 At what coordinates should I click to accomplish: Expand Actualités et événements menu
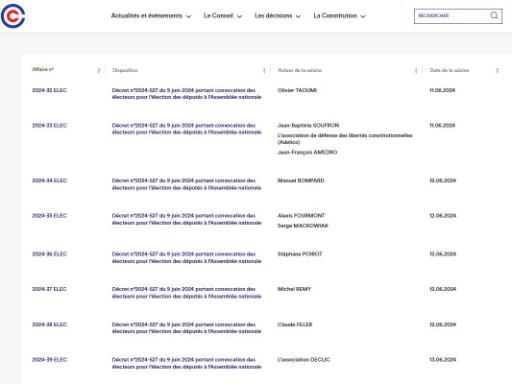(151, 16)
